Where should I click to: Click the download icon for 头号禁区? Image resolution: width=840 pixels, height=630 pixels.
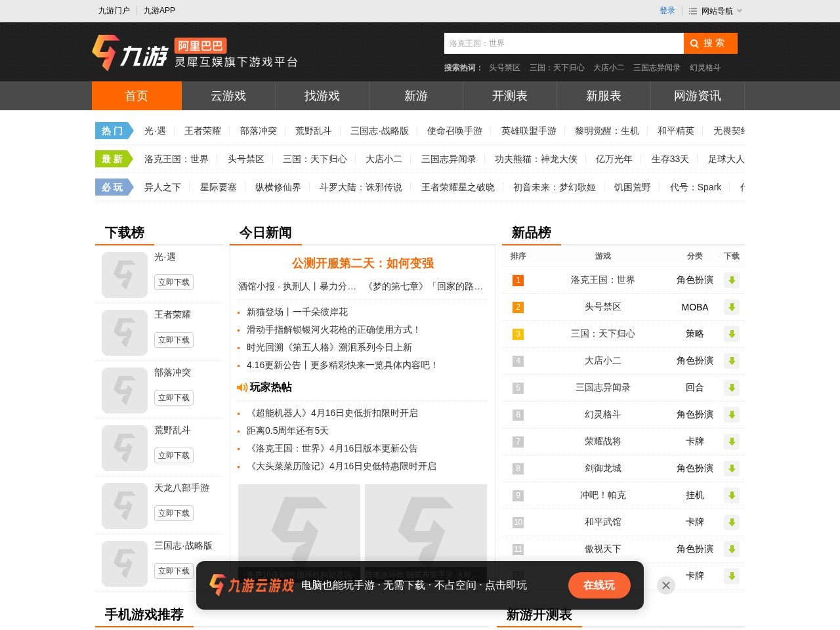732,307
